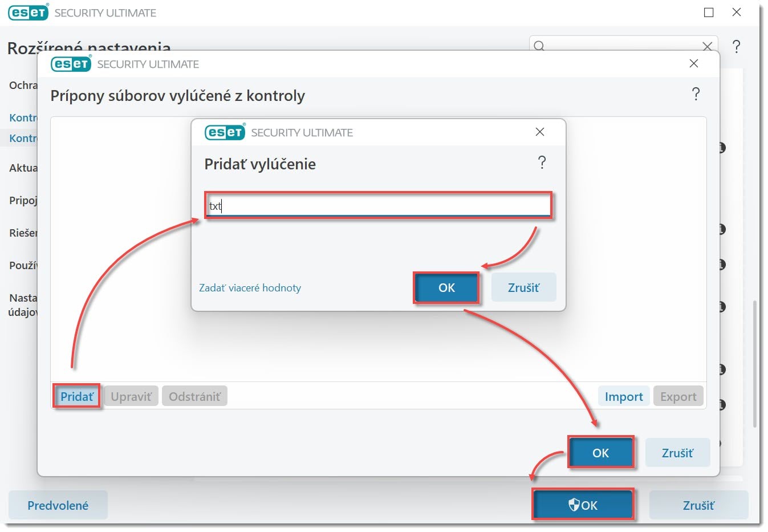Click the search magnifier icon

[539, 46]
